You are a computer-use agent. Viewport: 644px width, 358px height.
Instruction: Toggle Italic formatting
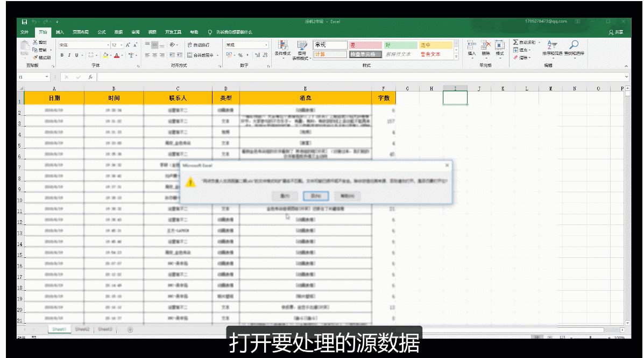click(x=69, y=55)
